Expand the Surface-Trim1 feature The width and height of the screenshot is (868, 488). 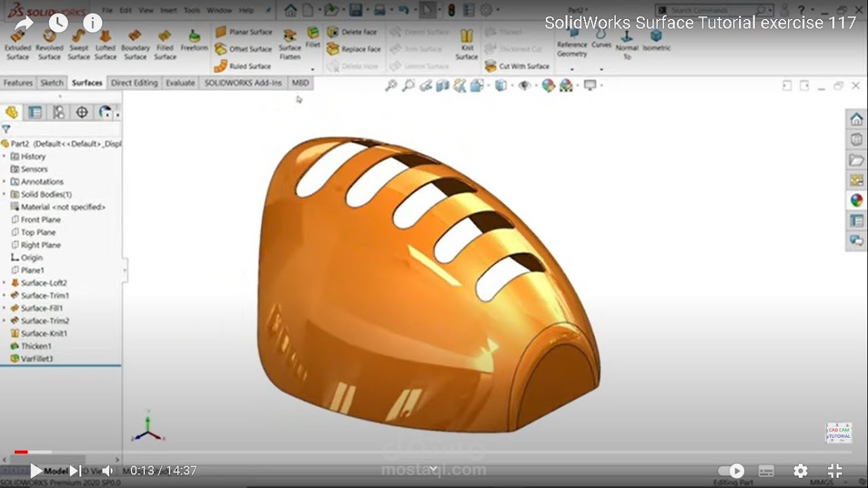(4, 296)
